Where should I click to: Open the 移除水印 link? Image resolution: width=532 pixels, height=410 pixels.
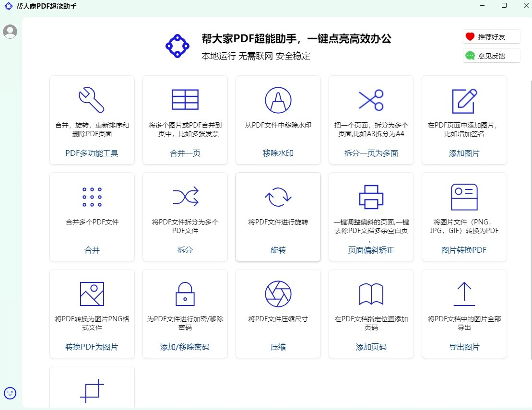pyautogui.click(x=278, y=153)
